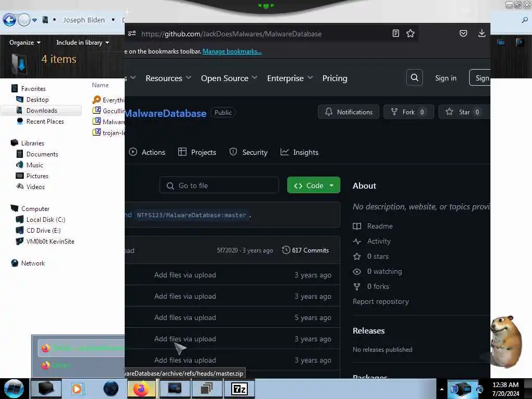Open the Documents library

pyautogui.click(x=37, y=154)
